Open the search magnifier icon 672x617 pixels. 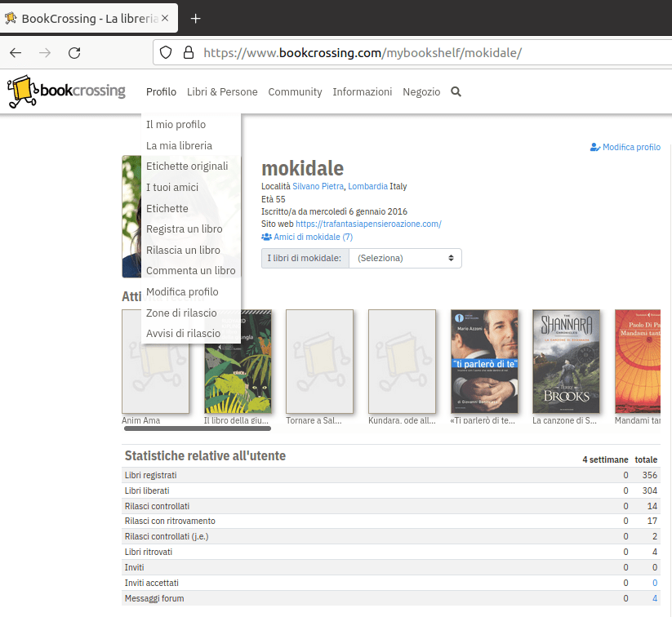coord(456,92)
